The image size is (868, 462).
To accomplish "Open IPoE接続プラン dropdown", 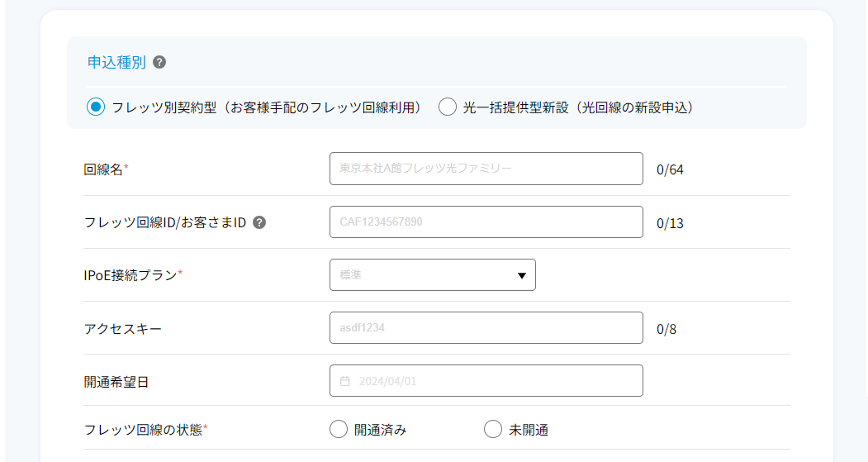I will [432, 274].
